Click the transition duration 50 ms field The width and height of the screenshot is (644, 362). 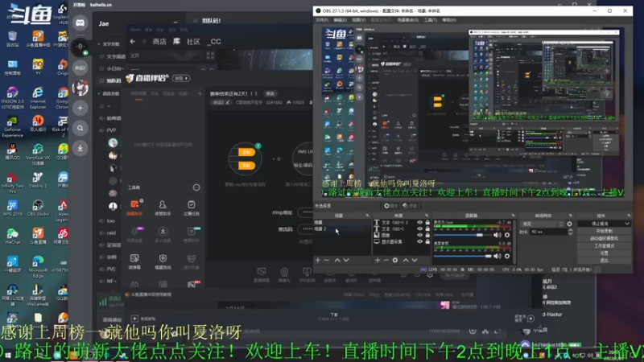[548, 232]
